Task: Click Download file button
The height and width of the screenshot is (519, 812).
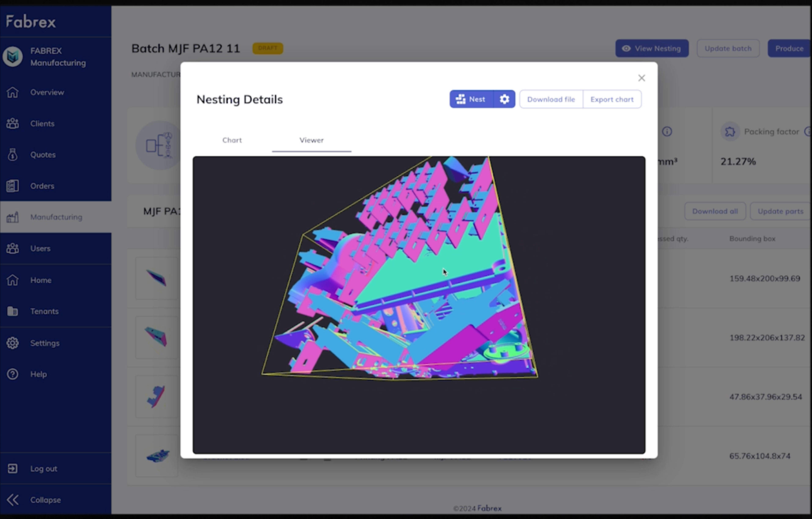Action: pos(551,99)
